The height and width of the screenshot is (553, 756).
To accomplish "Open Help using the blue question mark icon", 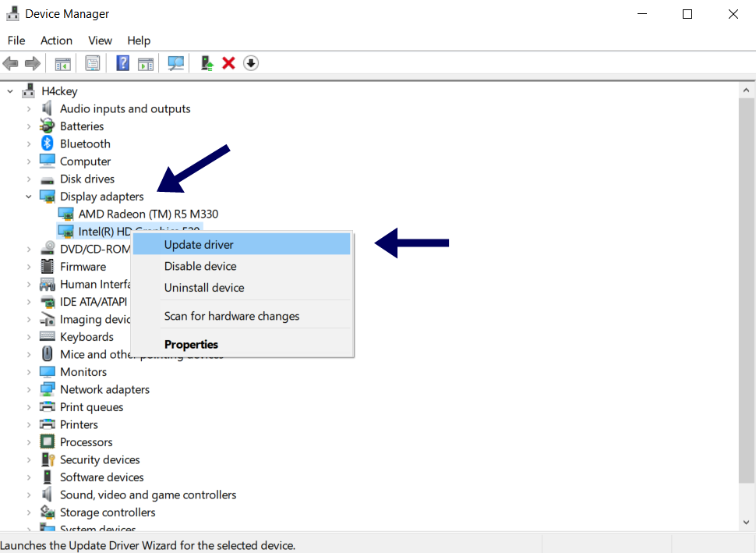I will tap(122, 63).
